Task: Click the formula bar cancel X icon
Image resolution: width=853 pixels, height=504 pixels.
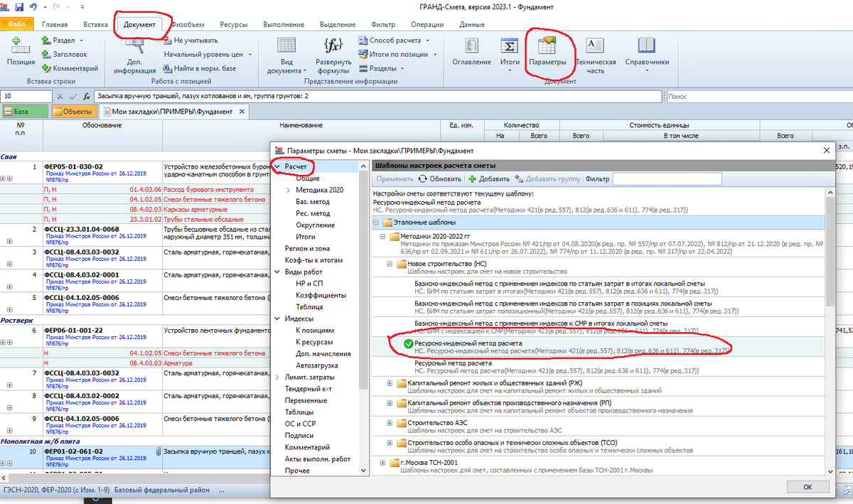Action: 60,96
